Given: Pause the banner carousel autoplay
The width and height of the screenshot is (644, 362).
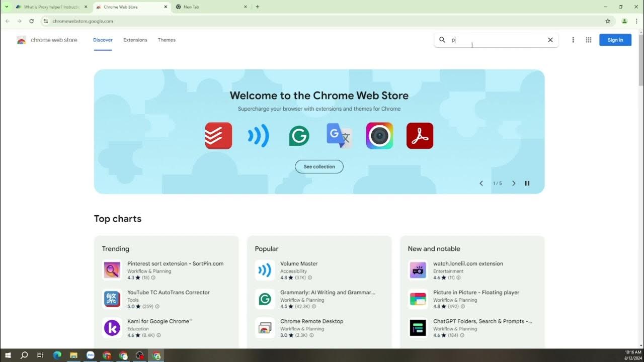Looking at the screenshot, I should [x=527, y=184].
